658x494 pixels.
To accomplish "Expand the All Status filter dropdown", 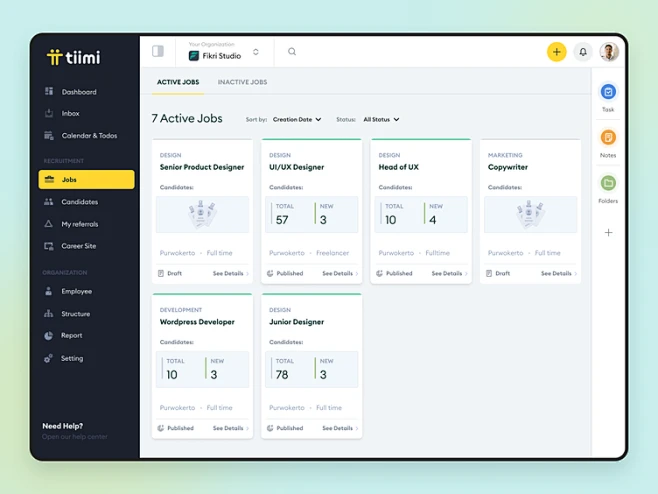I will coord(381,120).
